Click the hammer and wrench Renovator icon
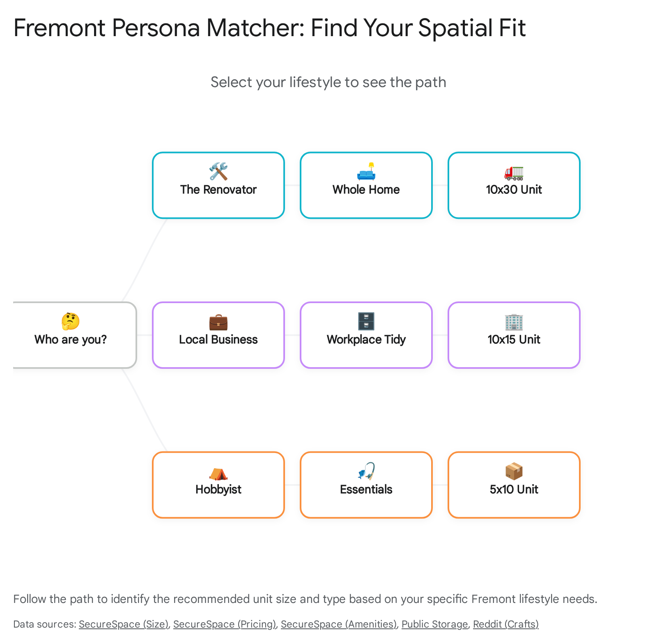Viewport: 657px width, 644px height. [218, 171]
